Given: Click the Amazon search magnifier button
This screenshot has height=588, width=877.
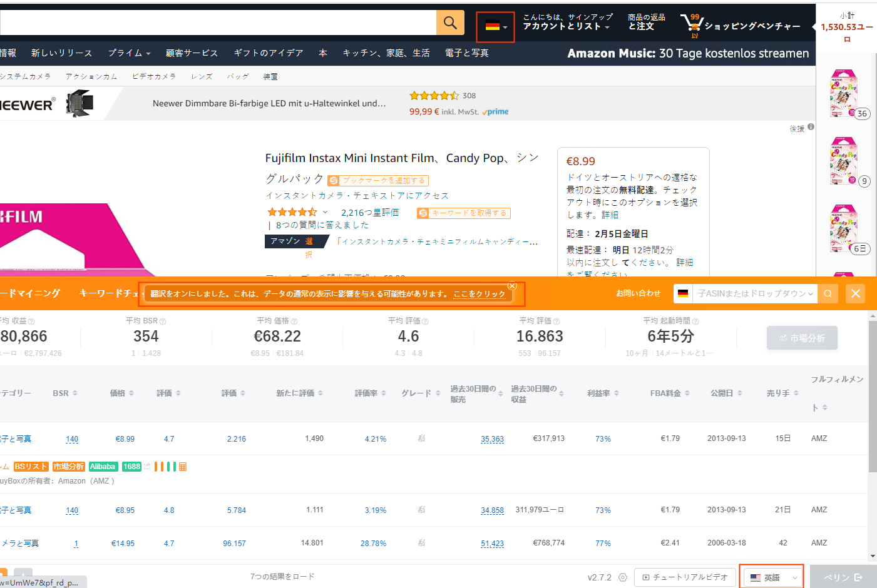Looking at the screenshot, I should click(450, 23).
